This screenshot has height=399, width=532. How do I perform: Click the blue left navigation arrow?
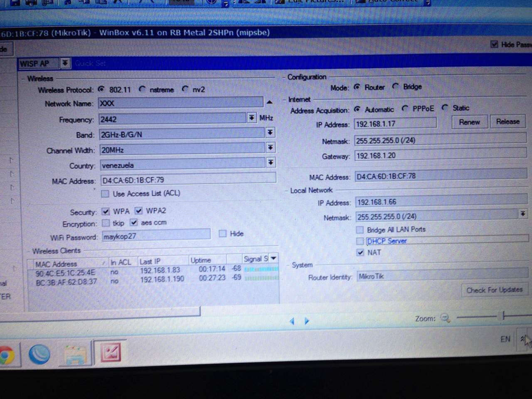(x=292, y=321)
